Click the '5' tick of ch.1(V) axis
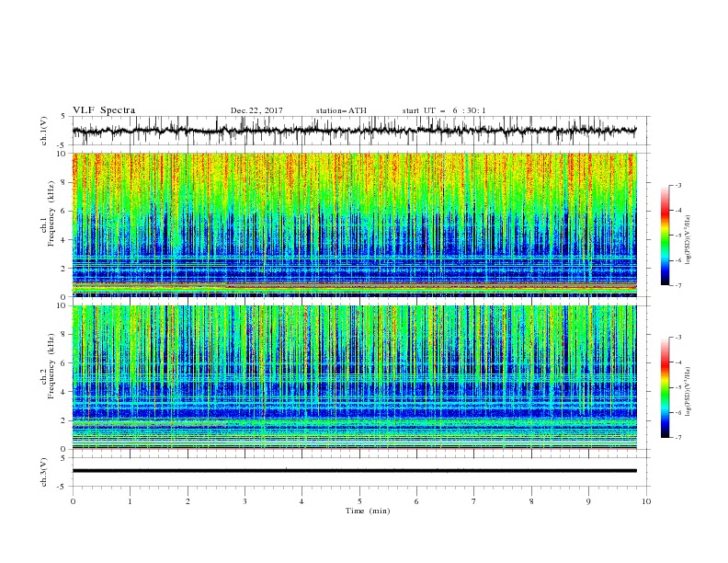This screenshot has height=563, width=728. tap(63, 117)
